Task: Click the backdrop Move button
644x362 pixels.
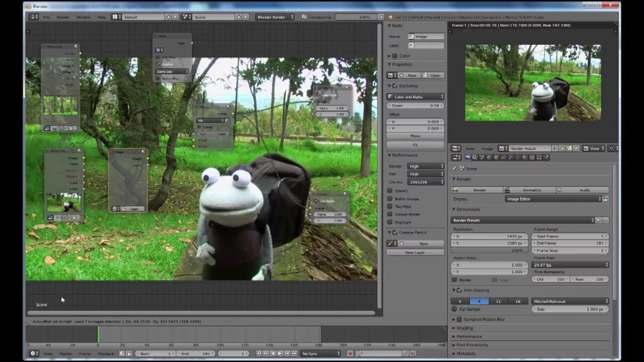Action: click(416, 136)
